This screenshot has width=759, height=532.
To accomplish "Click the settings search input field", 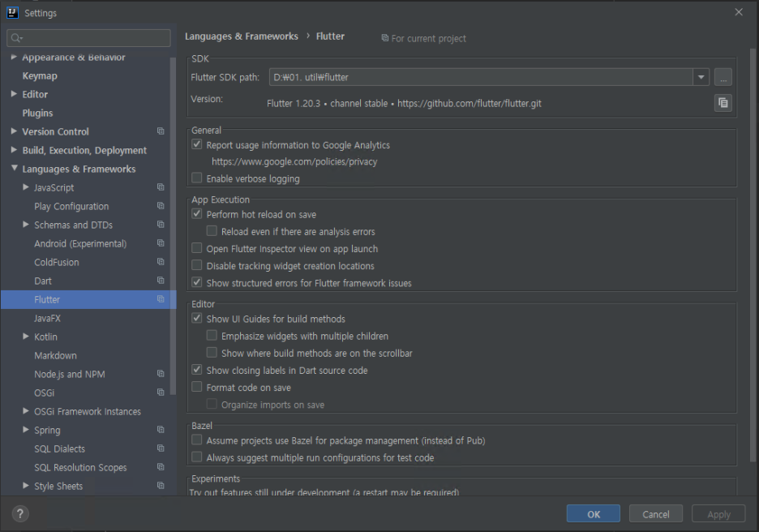I will pos(88,38).
